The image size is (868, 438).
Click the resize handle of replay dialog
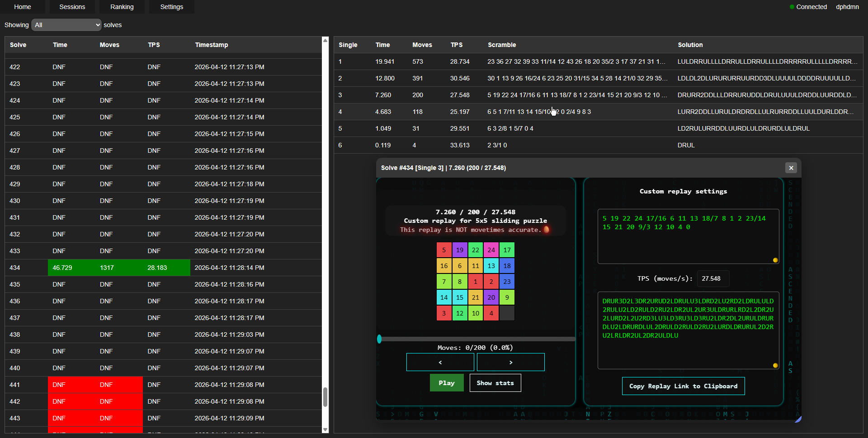click(x=798, y=419)
